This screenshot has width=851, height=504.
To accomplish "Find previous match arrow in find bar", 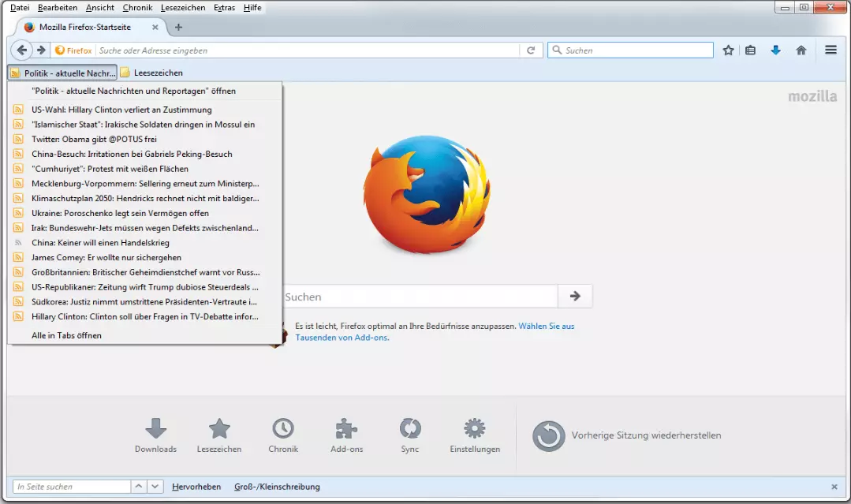I will (139, 487).
